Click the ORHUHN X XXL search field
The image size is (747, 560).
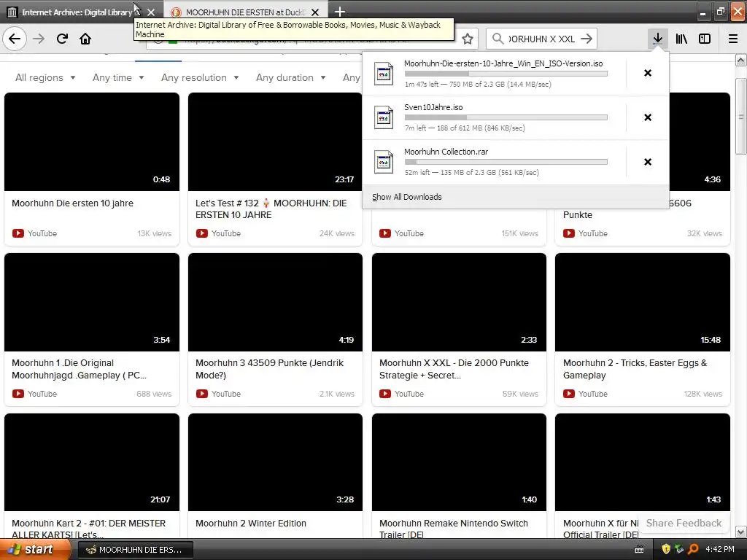coord(542,39)
